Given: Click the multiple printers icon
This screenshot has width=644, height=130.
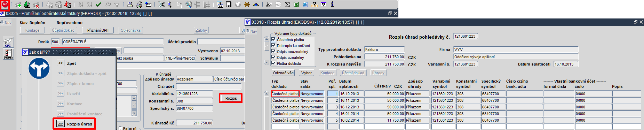Looking at the screenshot, I should [139, 5].
